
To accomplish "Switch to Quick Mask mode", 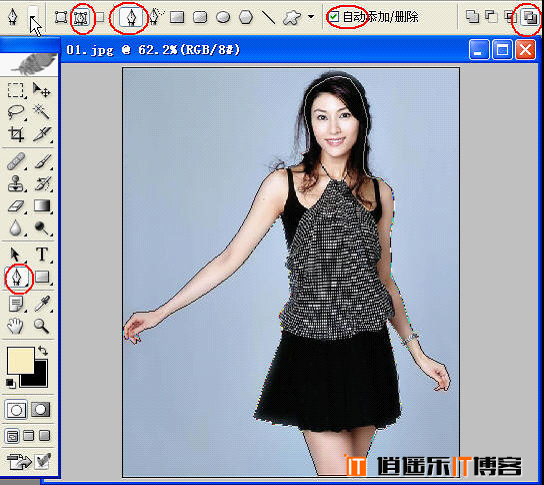I will [40, 410].
